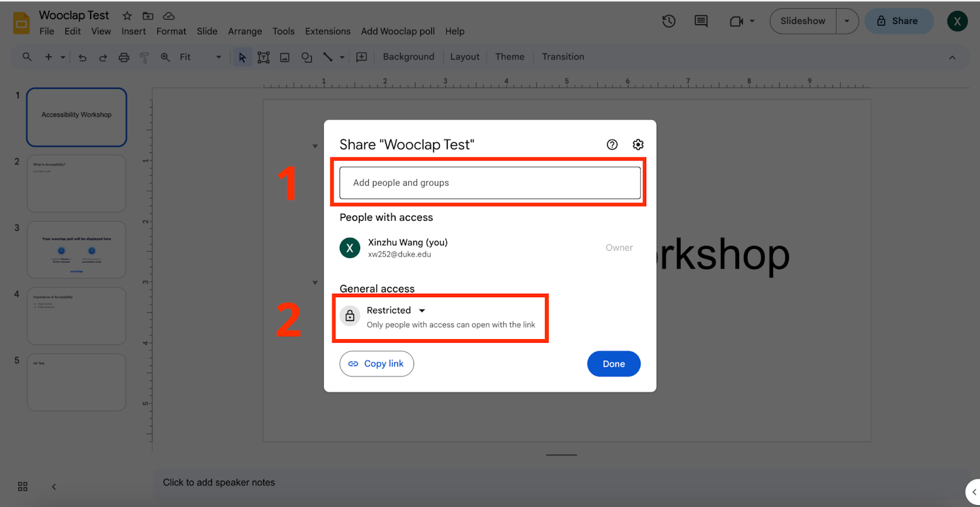
Task: Select the line tool
Action: tap(328, 57)
